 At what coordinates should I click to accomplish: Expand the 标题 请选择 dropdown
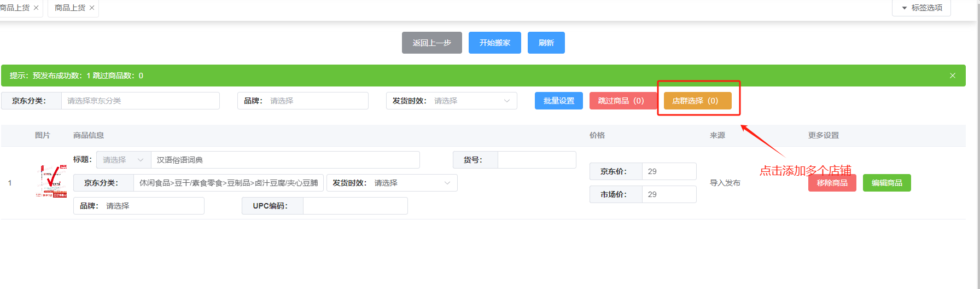click(123, 160)
